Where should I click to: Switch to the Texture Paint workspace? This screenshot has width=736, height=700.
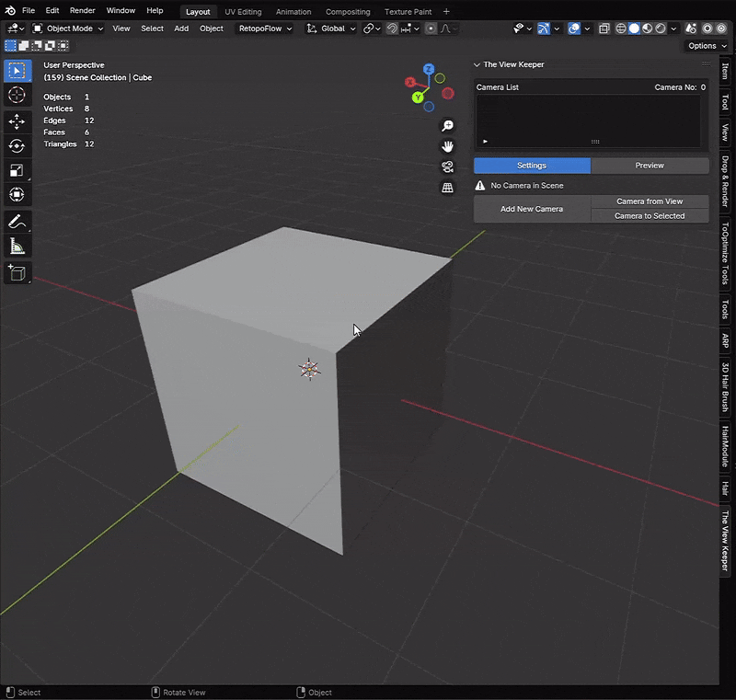[408, 12]
